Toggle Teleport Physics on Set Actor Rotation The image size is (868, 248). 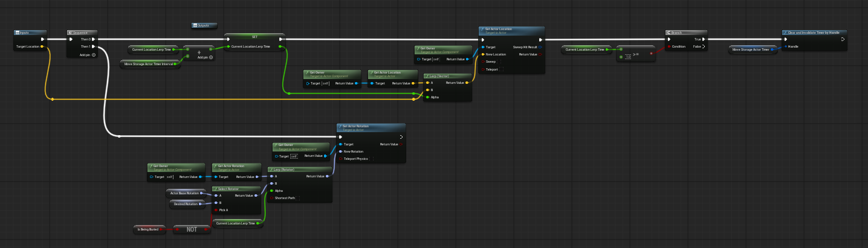click(x=371, y=159)
